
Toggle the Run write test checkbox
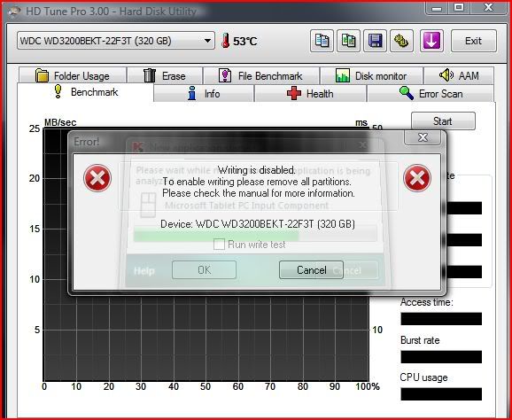click(x=219, y=244)
